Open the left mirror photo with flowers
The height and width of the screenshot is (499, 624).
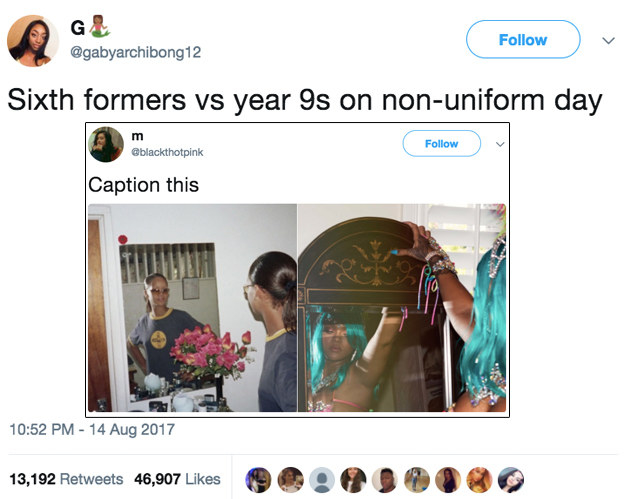click(192, 308)
